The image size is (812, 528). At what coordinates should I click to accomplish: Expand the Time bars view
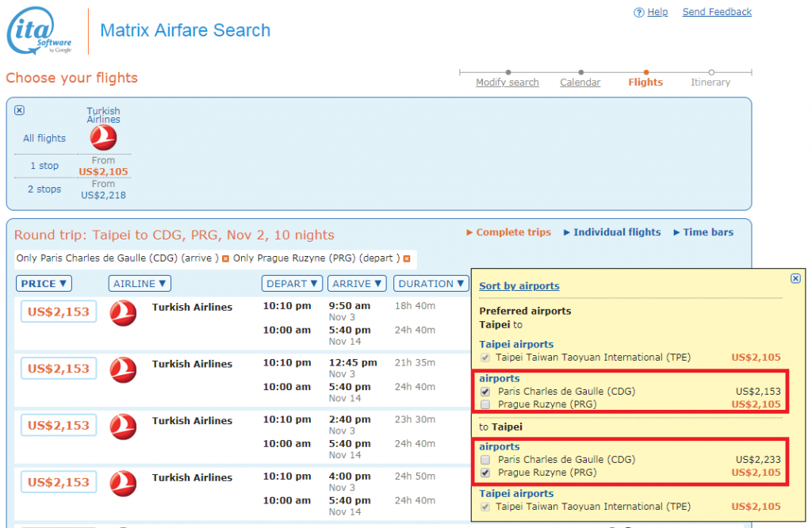click(703, 232)
